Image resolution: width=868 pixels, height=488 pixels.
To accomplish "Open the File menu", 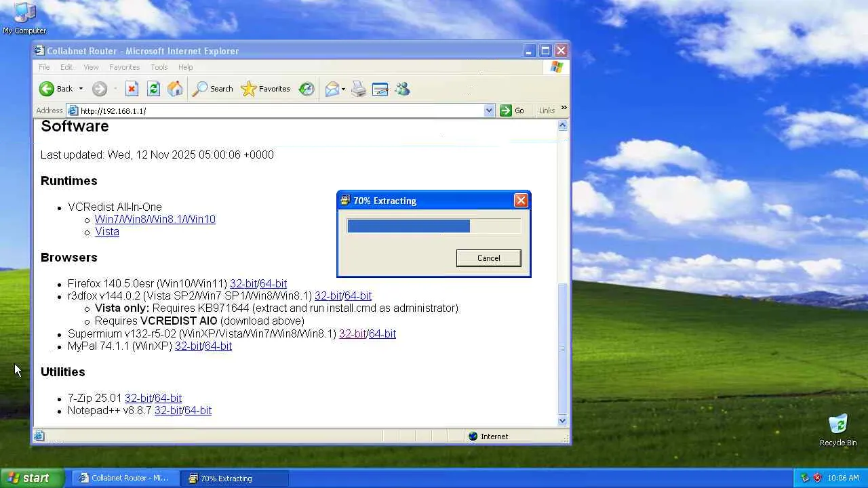I will [x=44, y=67].
